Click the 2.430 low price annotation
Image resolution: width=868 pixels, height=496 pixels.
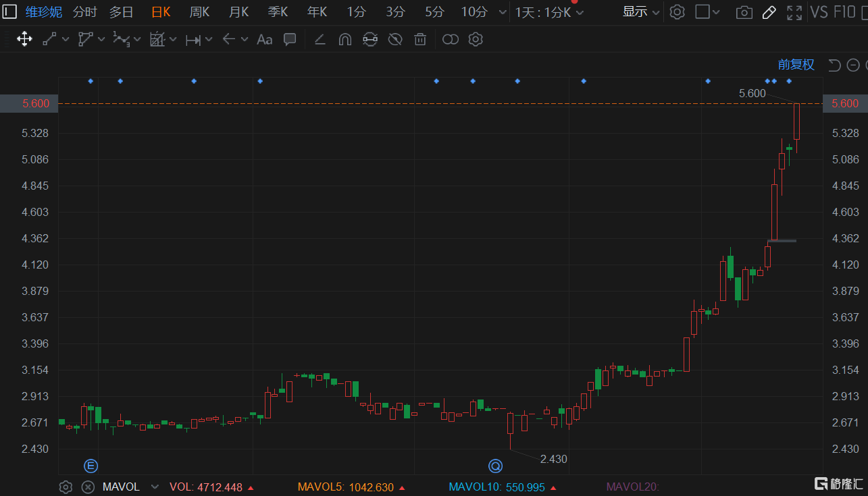(554, 459)
